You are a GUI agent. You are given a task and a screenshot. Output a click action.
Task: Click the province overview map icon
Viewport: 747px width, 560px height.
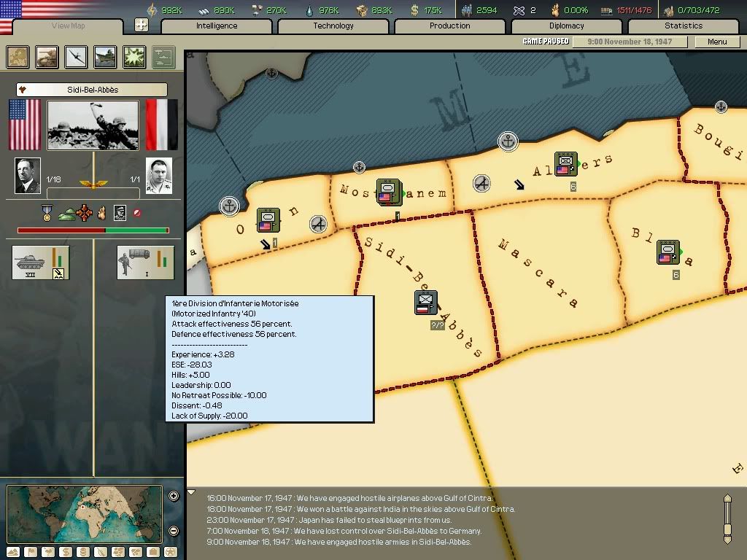pyautogui.click(x=18, y=57)
